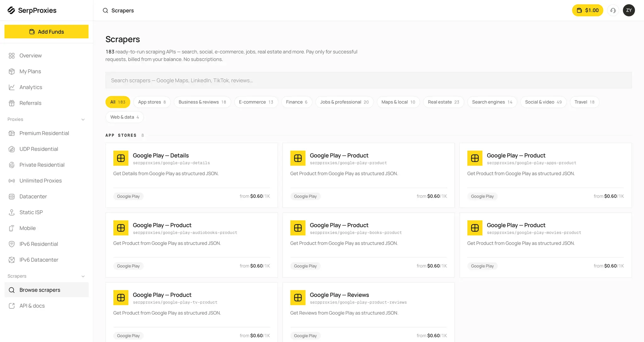644x342 pixels.
Task: Click the My Plans box icon
Action: [12, 71]
